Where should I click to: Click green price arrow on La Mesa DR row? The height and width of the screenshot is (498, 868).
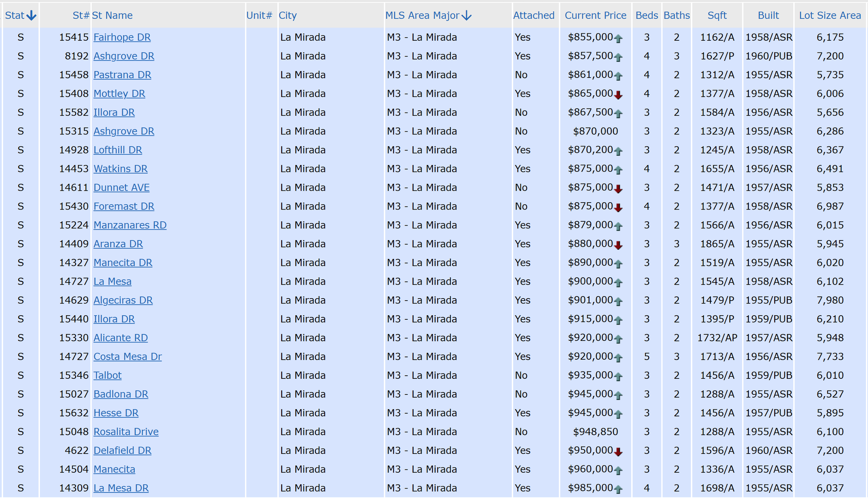tap(618, 489)
